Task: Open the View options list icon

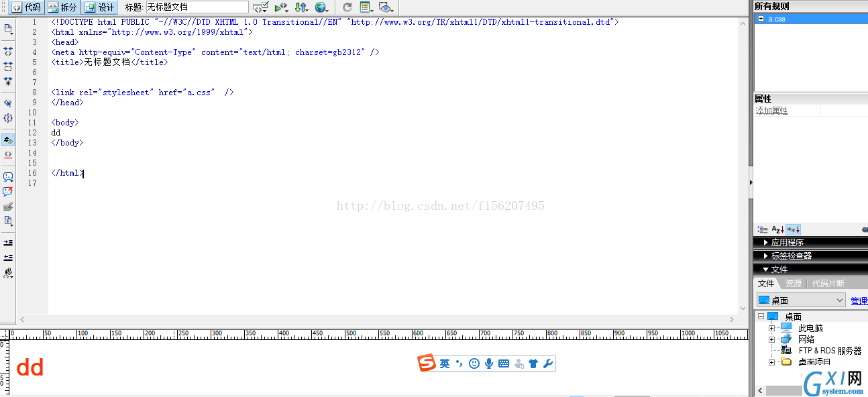Action: pyautogui.click(x=366, y=7)
